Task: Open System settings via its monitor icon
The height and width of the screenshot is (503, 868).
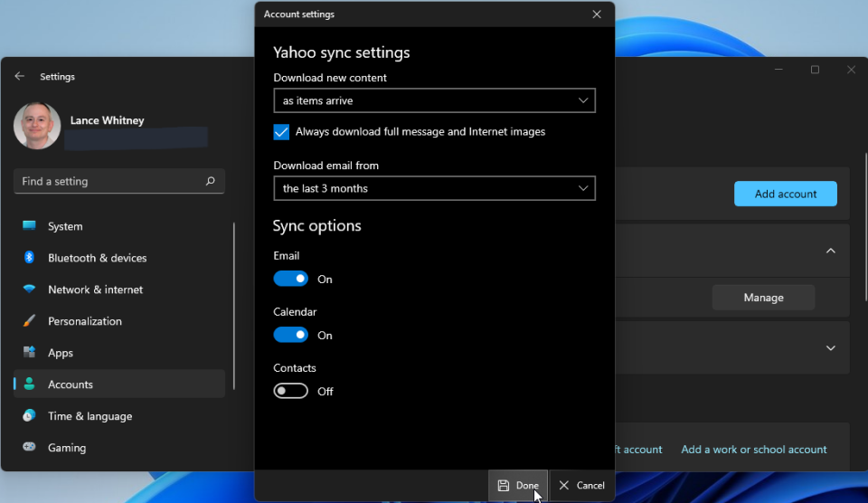Action: [30, 226]
